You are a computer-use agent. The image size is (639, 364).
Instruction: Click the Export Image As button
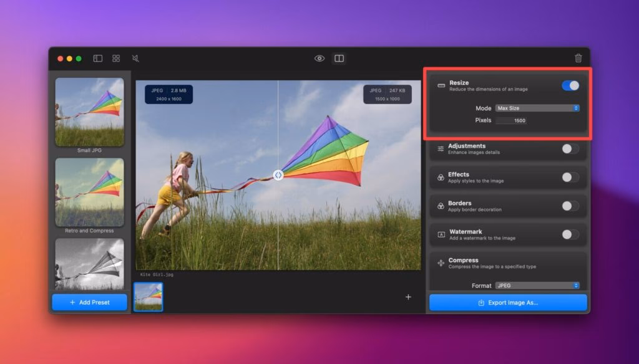pos(508,303)
